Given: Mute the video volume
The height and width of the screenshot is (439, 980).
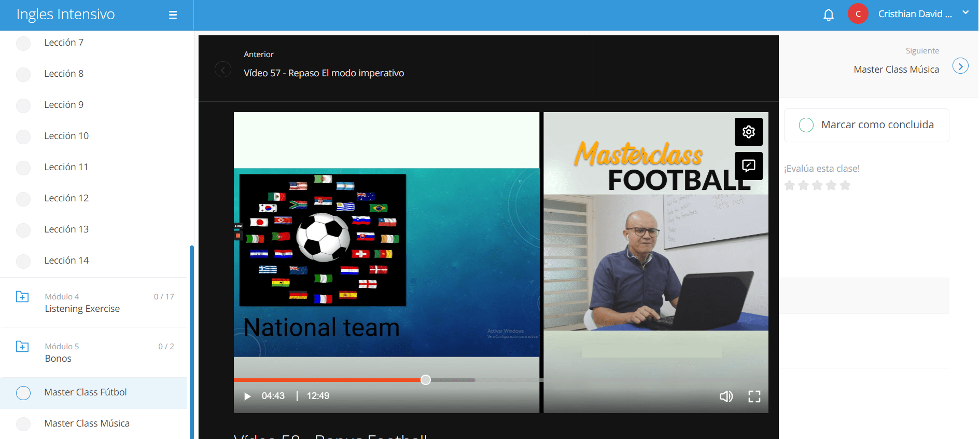Looking at the screenshot, I should [x=726, y=396].
